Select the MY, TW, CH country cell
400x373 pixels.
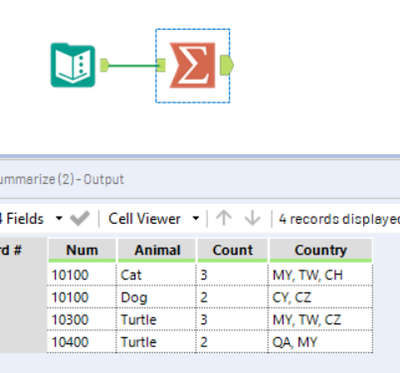pos(320,275)
